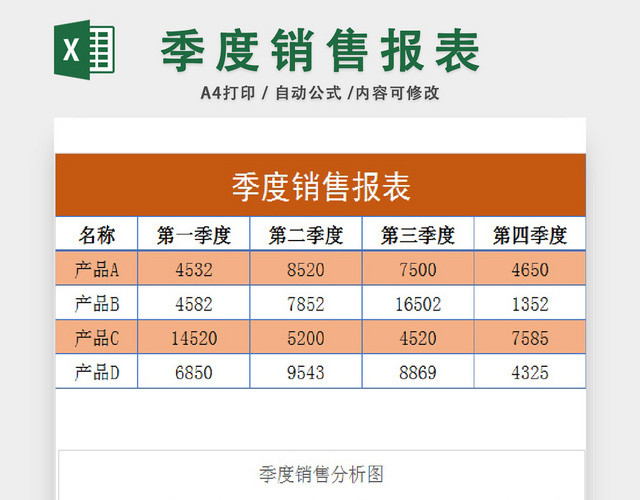Click the 产品C row label
This screenshot has width=640, height=500.
tap(97, 337)
